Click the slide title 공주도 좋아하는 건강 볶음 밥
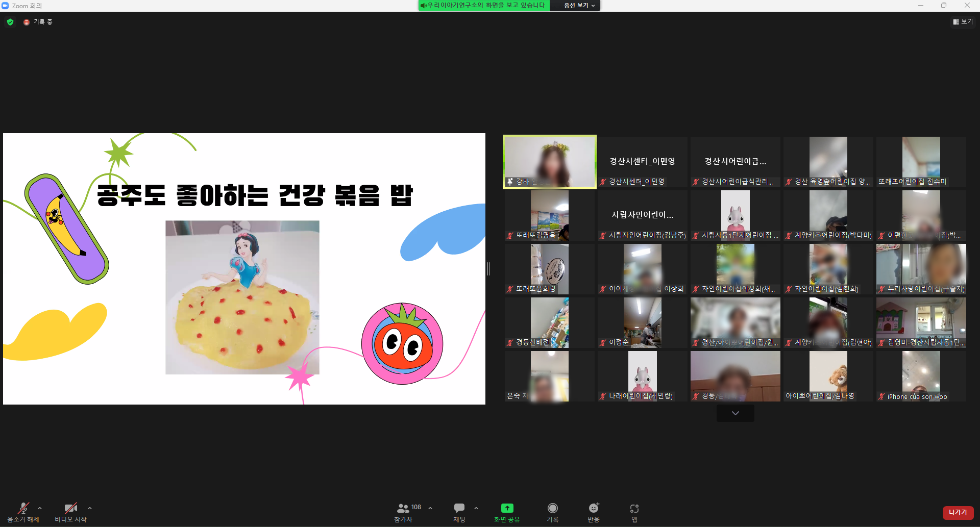Viewport: 980px width, 527px height. [x=255, y=195]
